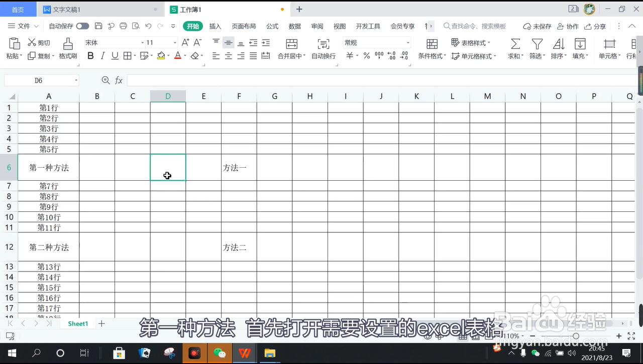
Task: Open the fill color bucket
Action: tap(161, 56)
